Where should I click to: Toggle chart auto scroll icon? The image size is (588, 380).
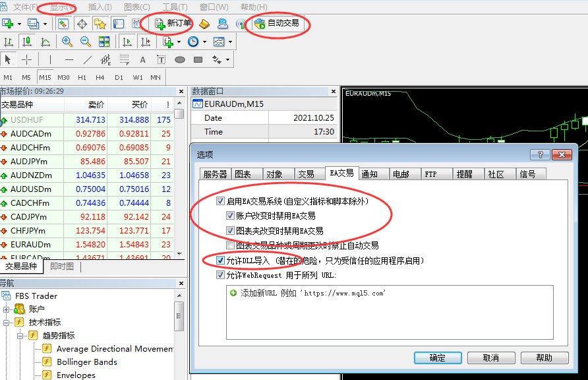[127, 42]
